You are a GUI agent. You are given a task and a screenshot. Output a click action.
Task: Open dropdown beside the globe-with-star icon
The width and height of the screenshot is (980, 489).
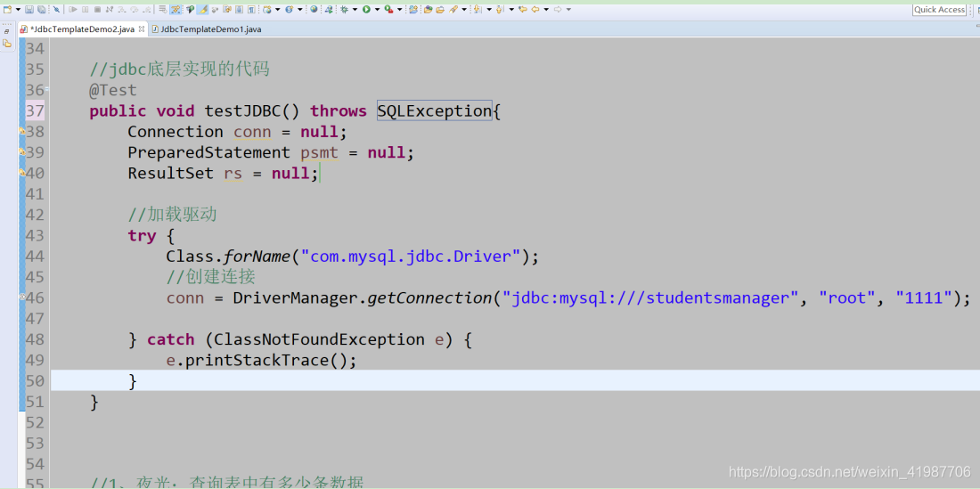pyautogui.click(x=277, y=10)
